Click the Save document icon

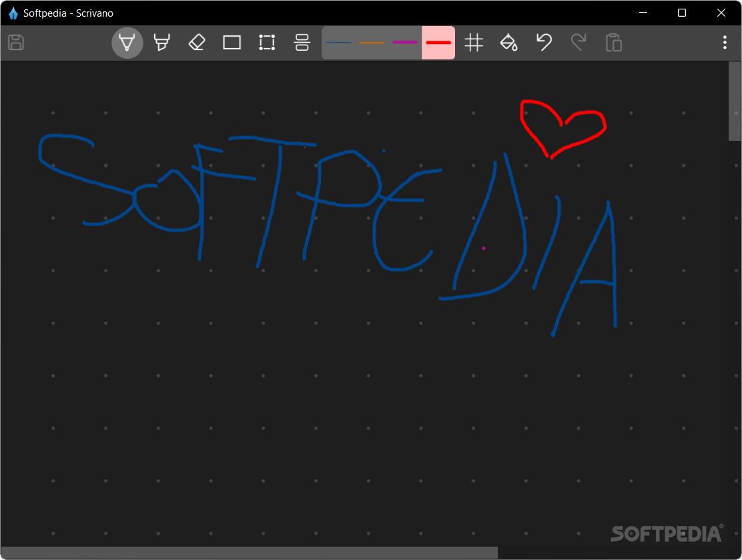(16, 43)
